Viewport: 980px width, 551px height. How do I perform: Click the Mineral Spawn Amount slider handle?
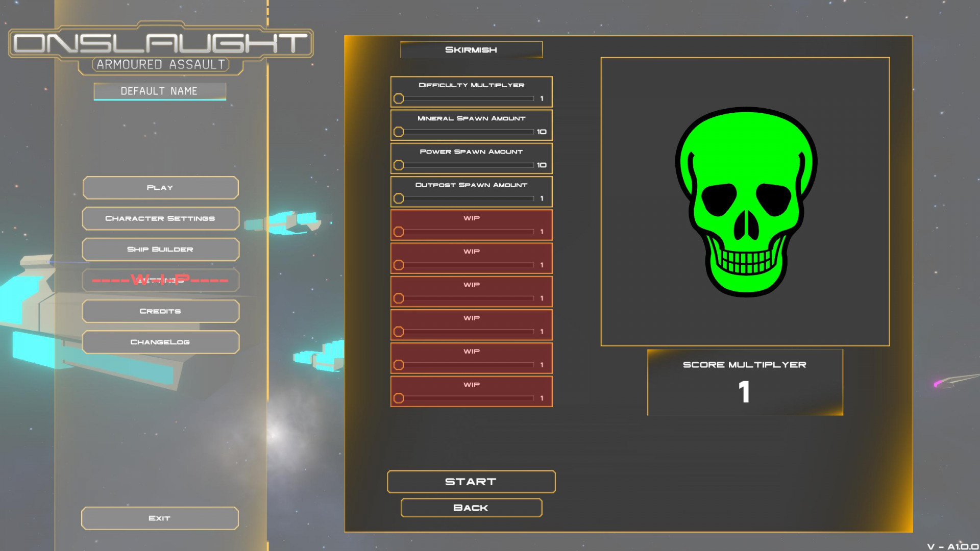click(x=399, y=132)
